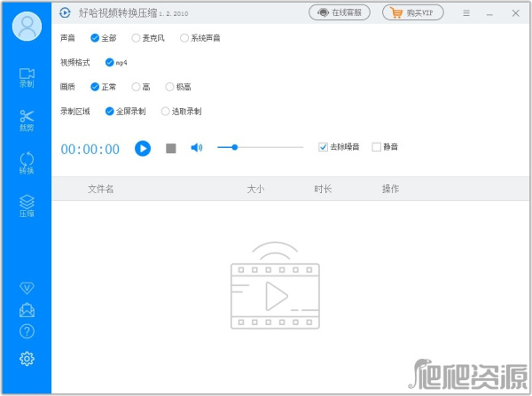Screen dimensions: 532x396
Task: Select 选取录制 region recording
Action: [x=182, y=112]
